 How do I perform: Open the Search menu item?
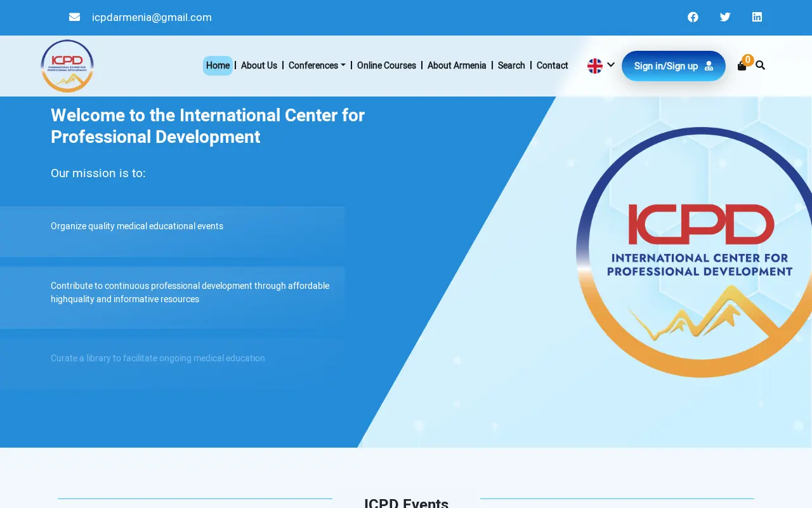[x=511, y=65]
